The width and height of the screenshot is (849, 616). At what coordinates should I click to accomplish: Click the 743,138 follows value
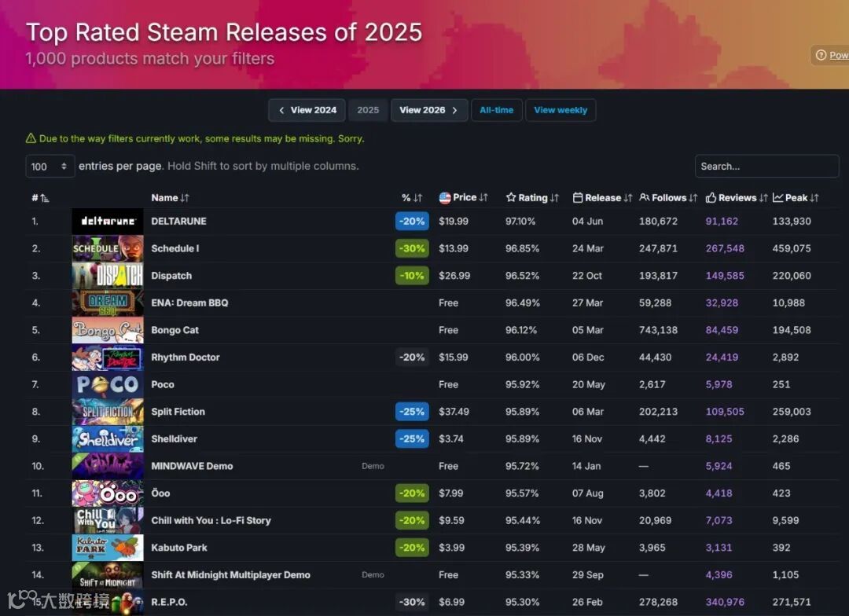[659, 330]
